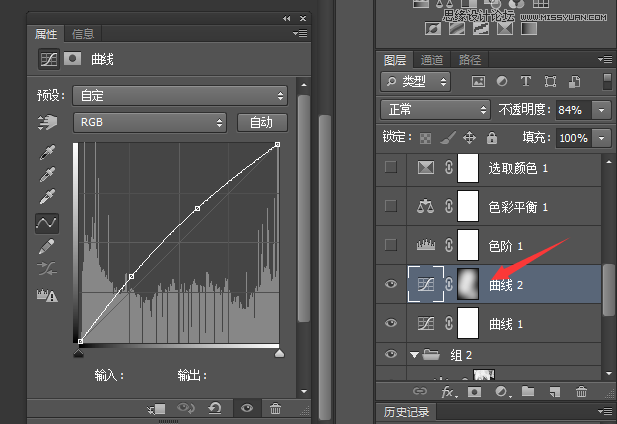Select the on-image targeted adjustment hand tool

pyautogui.click(x=47, y=122)
